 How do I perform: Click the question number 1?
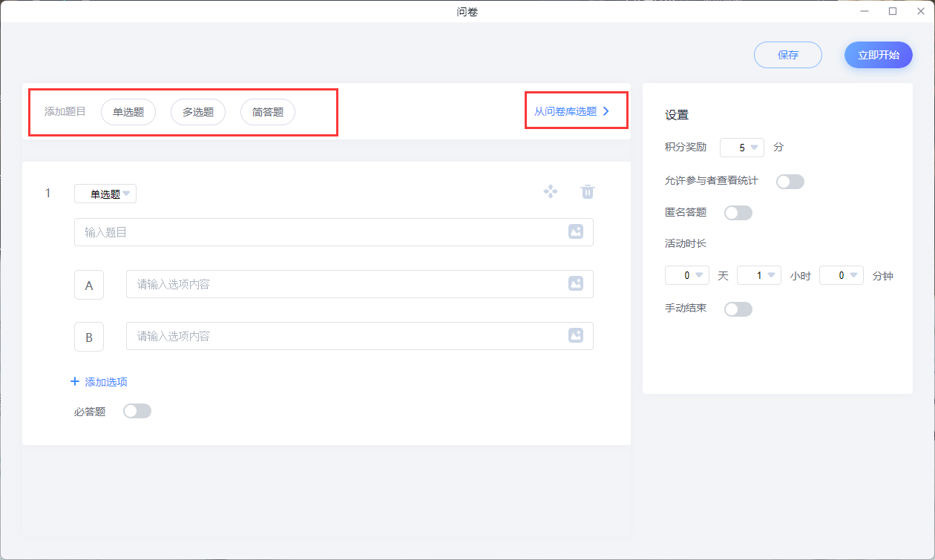[x=48, y=193]
